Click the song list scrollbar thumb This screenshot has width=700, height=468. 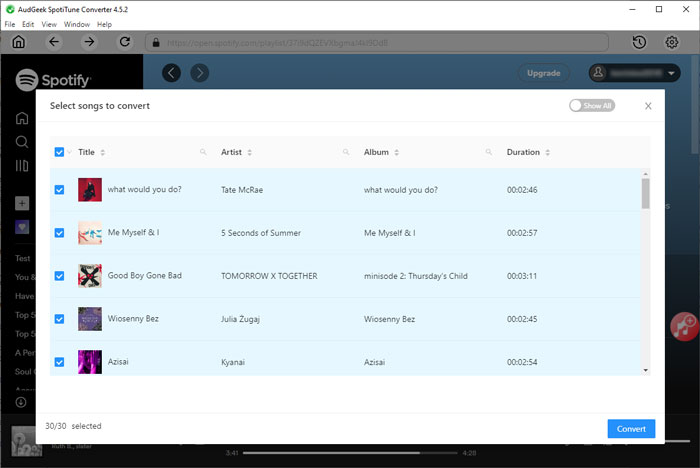pos(646,194)
